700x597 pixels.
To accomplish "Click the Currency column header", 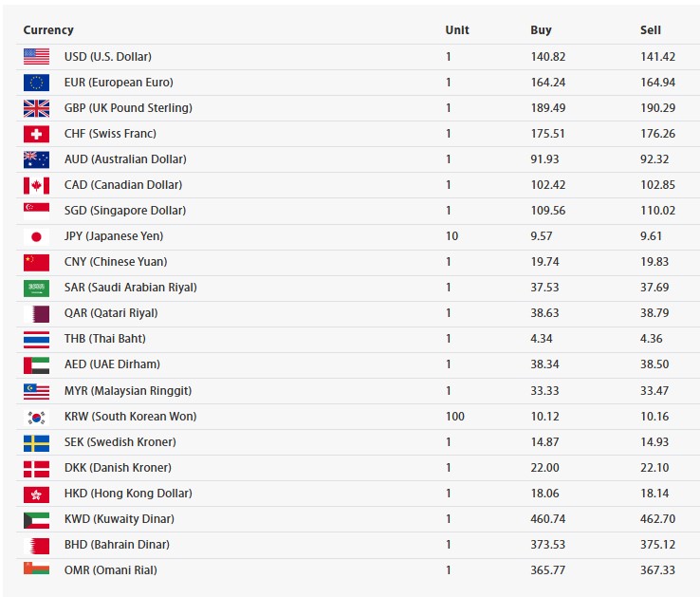I will coord(48,30).
